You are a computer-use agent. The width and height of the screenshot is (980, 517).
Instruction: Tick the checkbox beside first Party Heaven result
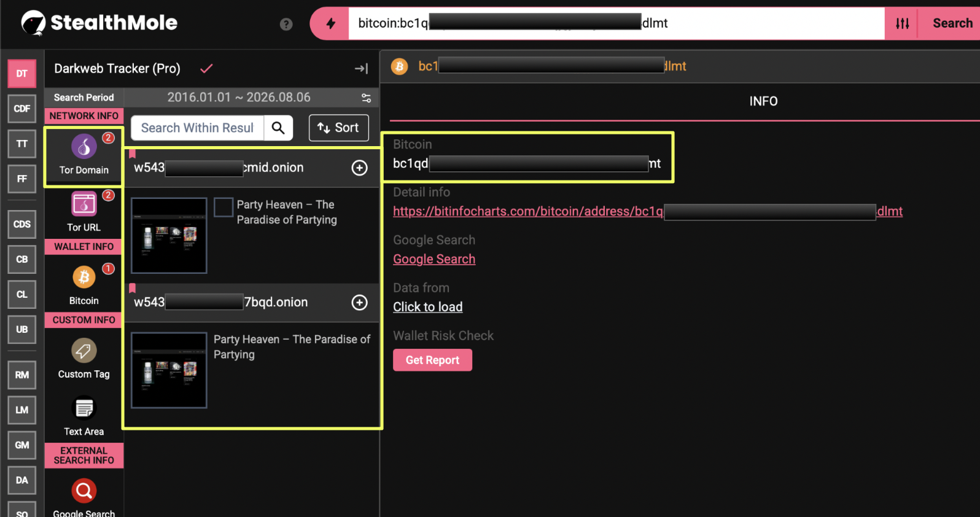tap(224, 207)
